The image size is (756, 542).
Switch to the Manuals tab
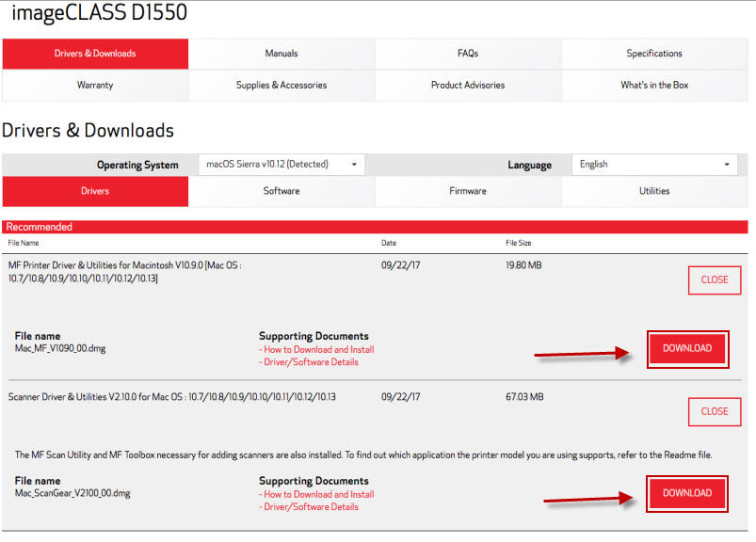point(281,54)
